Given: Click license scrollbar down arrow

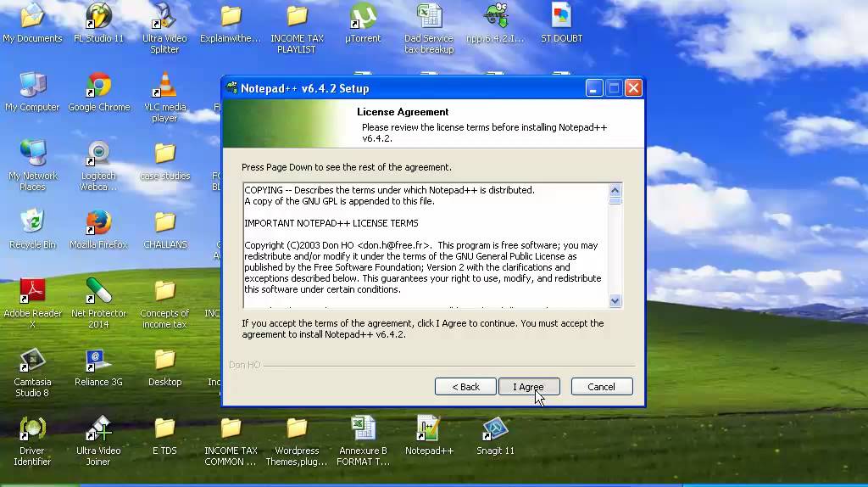Looking at the screenshot, I should click(x=615, y=301).
